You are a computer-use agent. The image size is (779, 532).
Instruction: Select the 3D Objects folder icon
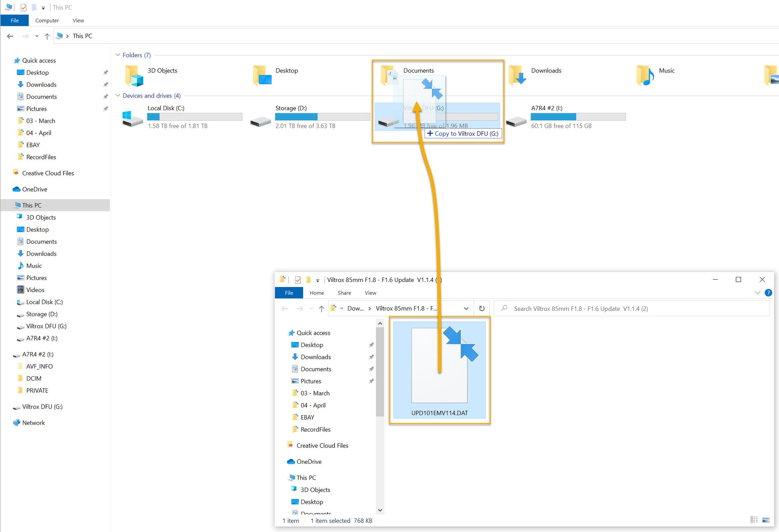134,76
